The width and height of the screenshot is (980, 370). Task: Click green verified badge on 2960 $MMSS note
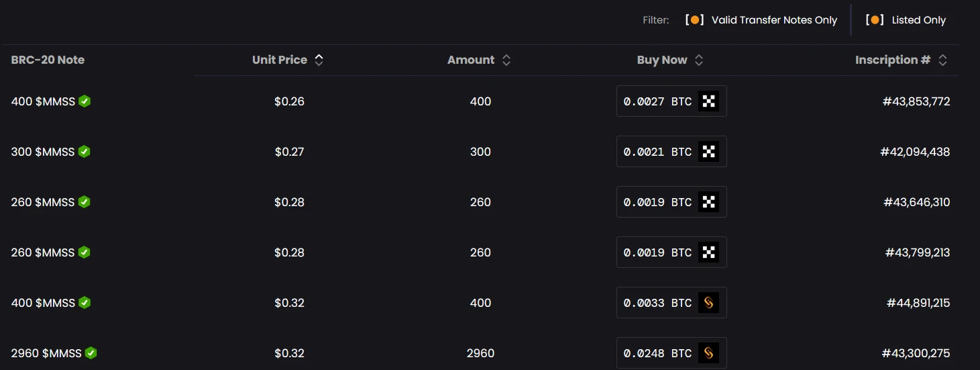click(91, 353)
